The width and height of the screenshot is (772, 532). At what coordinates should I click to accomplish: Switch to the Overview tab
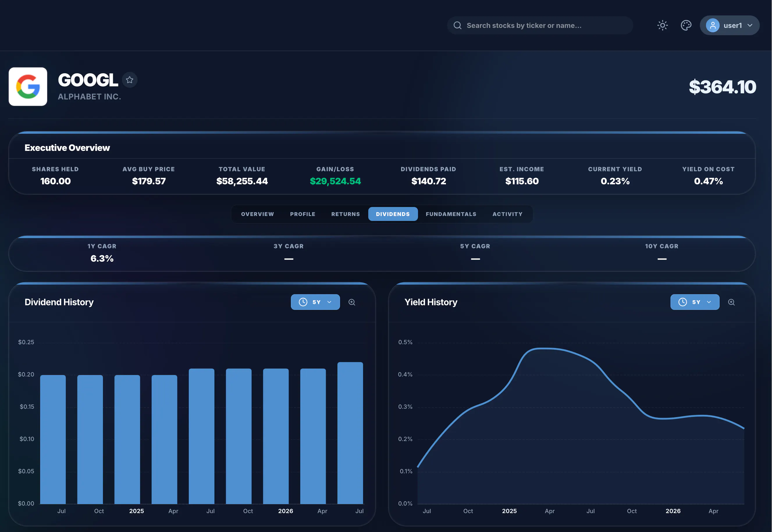point(257,214)
